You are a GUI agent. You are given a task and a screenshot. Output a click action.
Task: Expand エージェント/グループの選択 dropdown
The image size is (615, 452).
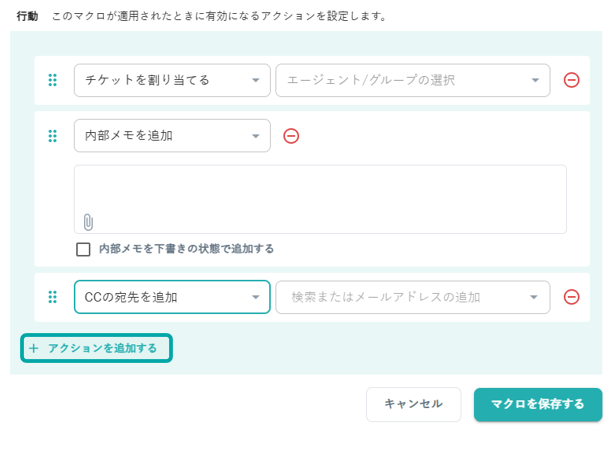tap(412, 80)
